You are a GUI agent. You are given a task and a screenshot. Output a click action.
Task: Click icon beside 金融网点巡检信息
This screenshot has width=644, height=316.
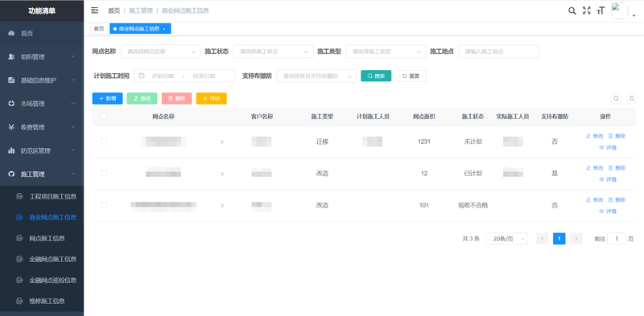tap(19, 281)
